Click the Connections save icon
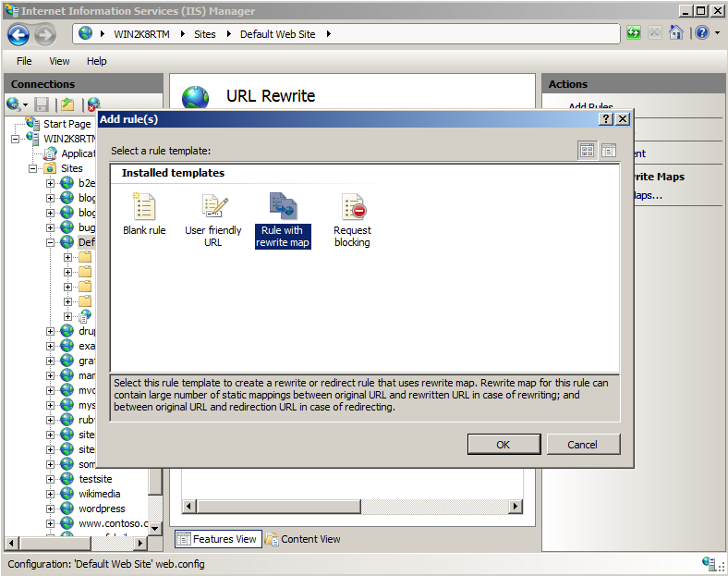This screenshot has width=728, height=576. pyautogui.click(x=42, y=104)
